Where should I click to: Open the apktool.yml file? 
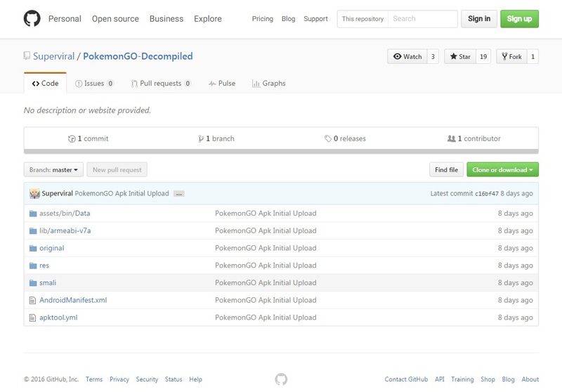58,318
